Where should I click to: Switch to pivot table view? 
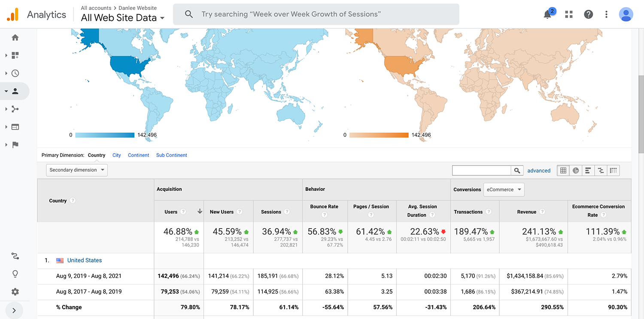click(x=614, y=171)
